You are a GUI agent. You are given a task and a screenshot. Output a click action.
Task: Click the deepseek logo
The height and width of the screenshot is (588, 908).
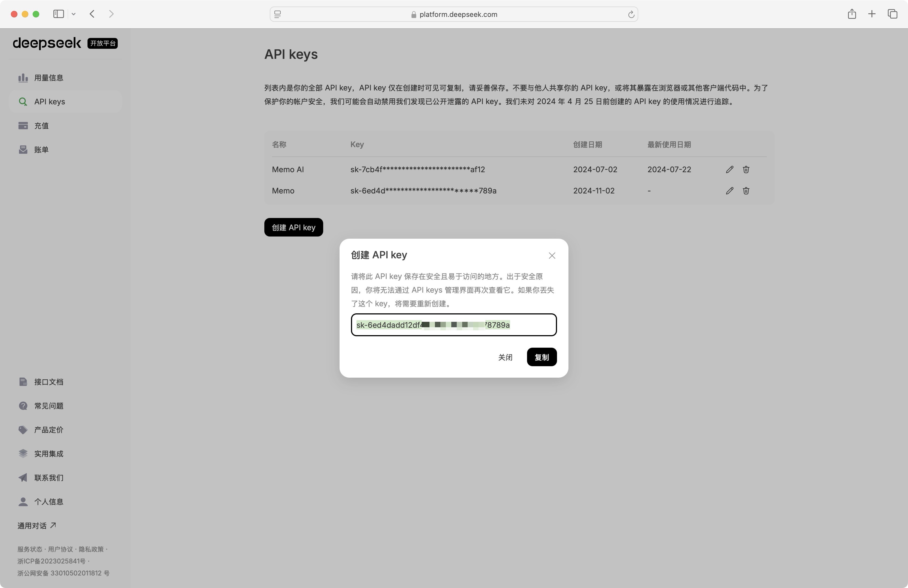47,43
